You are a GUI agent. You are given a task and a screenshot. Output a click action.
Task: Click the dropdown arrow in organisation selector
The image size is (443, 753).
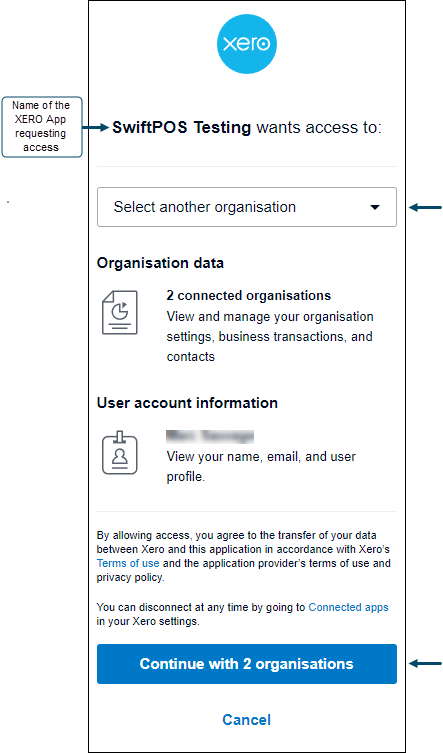click(375, 207)
